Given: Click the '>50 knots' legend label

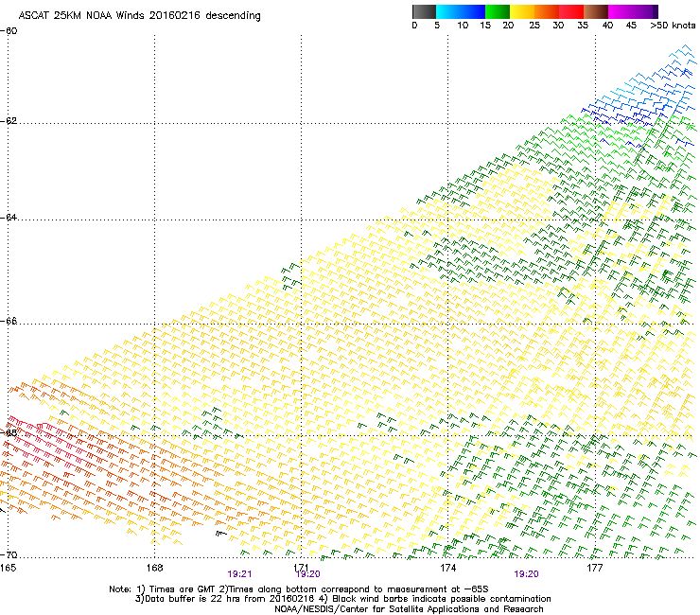Looking at the screenshot, I should coord(673,26).
